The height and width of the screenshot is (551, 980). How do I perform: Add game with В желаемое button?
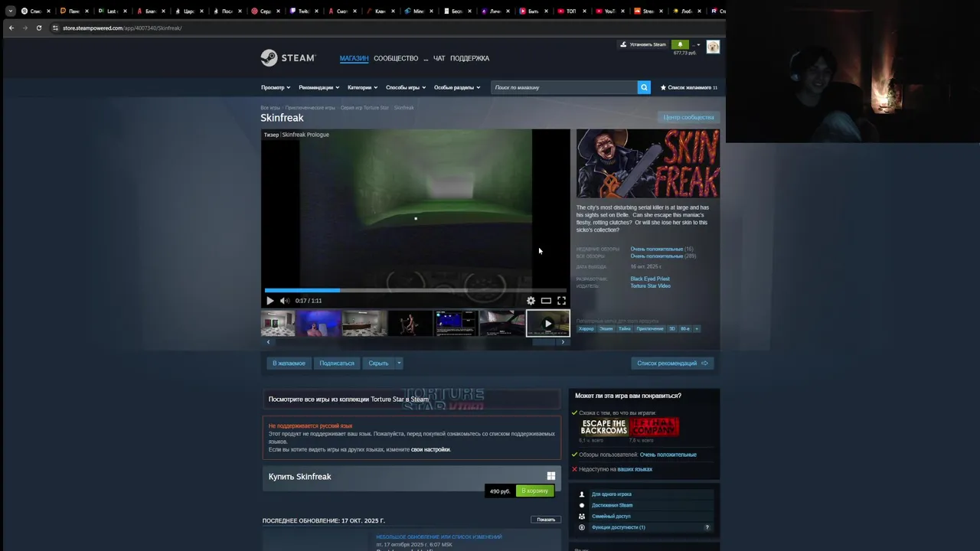pos(289,363)
